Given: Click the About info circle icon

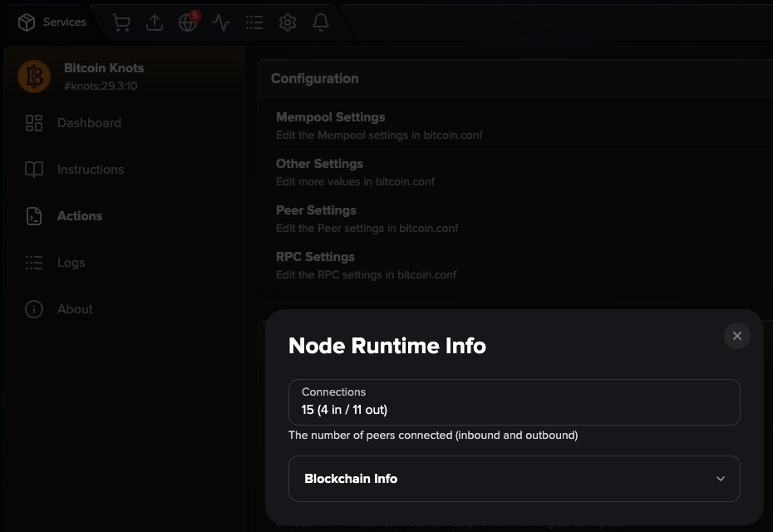Looking at the screenshot, I should pos(34,309).
